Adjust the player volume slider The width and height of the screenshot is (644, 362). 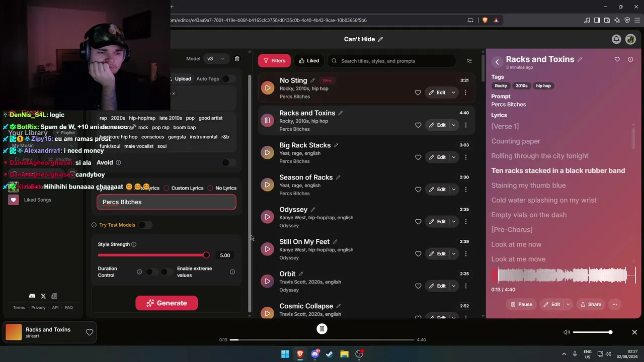(x=592, y=332)
